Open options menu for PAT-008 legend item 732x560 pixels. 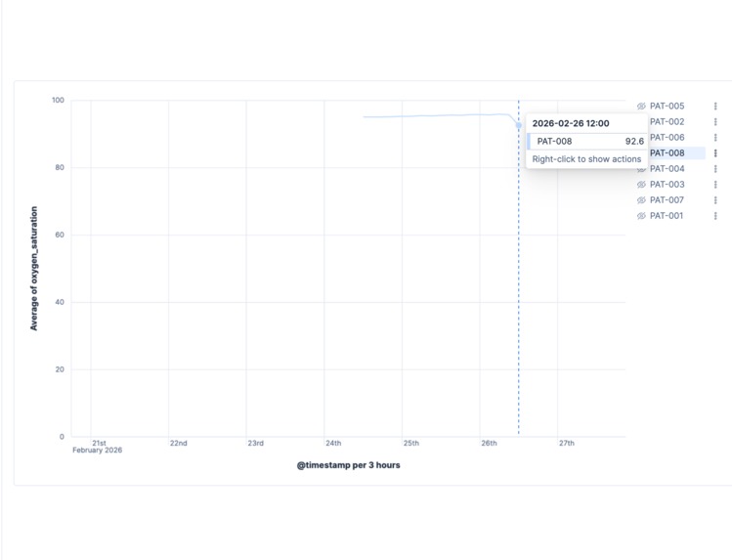(x=715, y=153)
